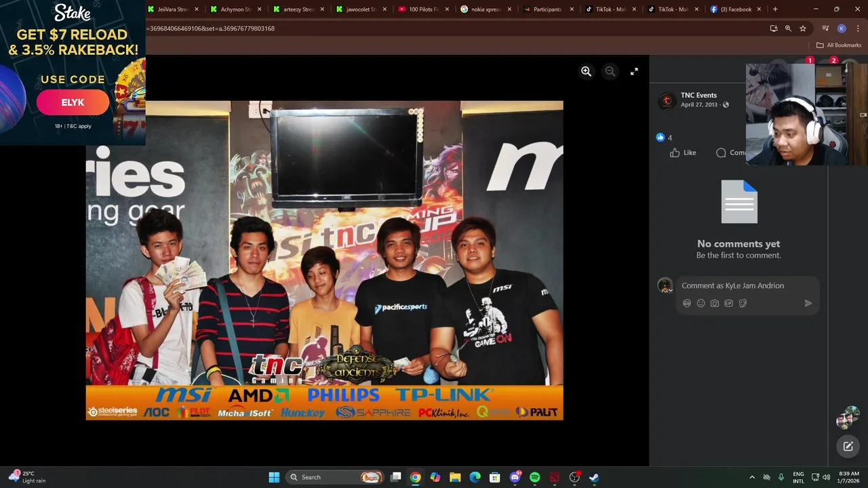Open the April 27, 2013 post date link
Screen dimensions: 868x488
point(699,105)
